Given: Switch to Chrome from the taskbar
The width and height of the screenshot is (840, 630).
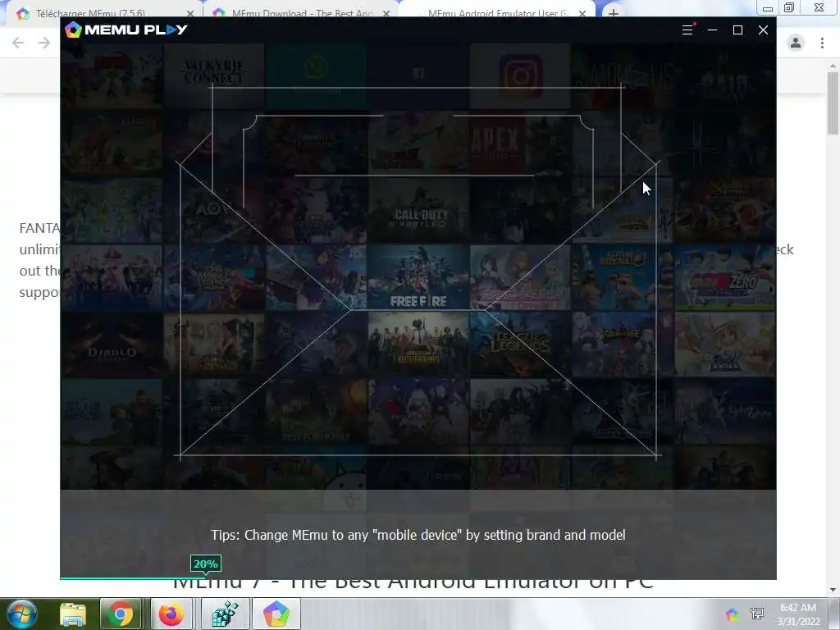Looking at the screenshot, I should pyautogui.click(x=121, y=614).
